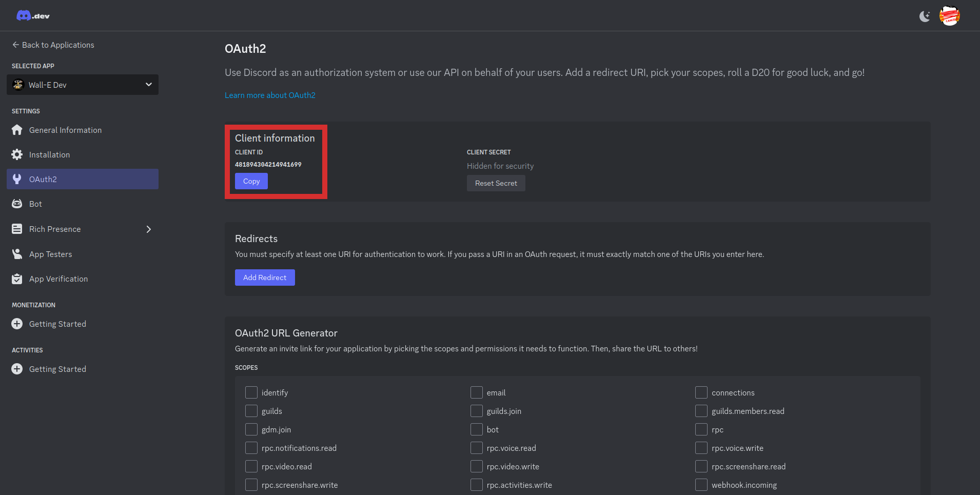Click the Redirects section heading

pyautogui.click(x=256, y=239)
